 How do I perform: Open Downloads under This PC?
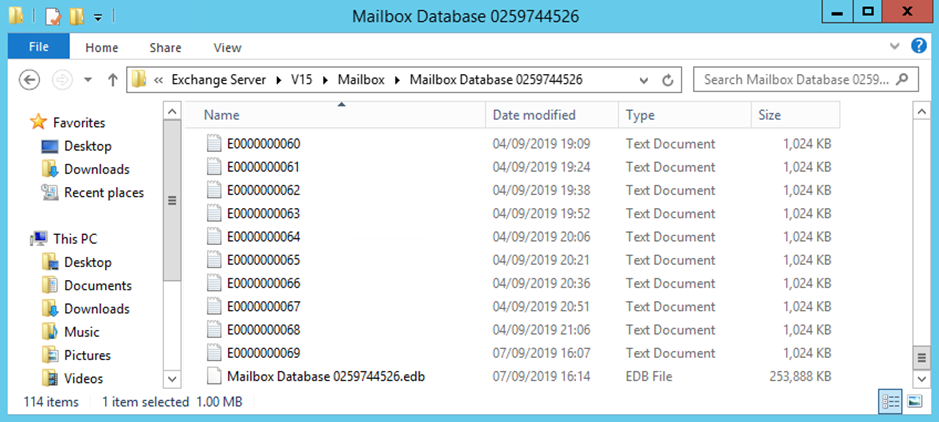96,309
